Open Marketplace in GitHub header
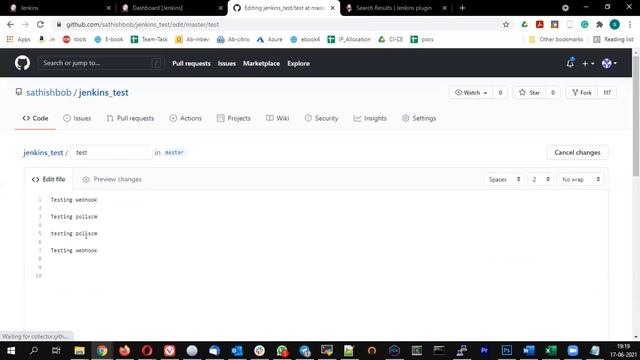Image resolution: width=640 pixels, height=360 pixels. coord(261,63)
